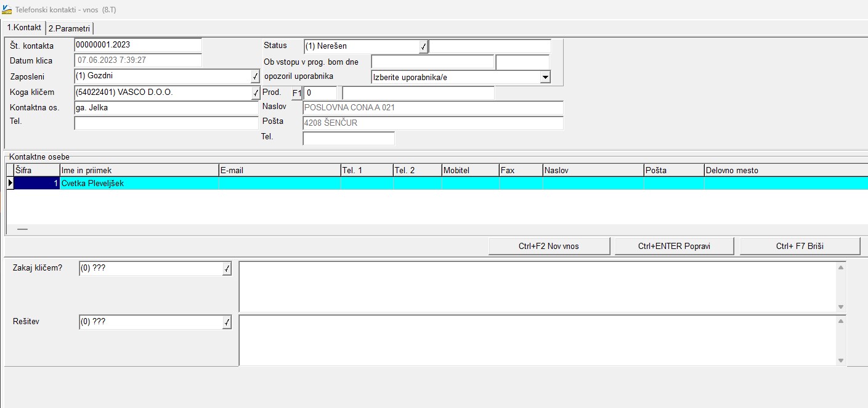Screen dimensions: 868x408
Task: Click the Rešitev text area
Action: point(538,340)
